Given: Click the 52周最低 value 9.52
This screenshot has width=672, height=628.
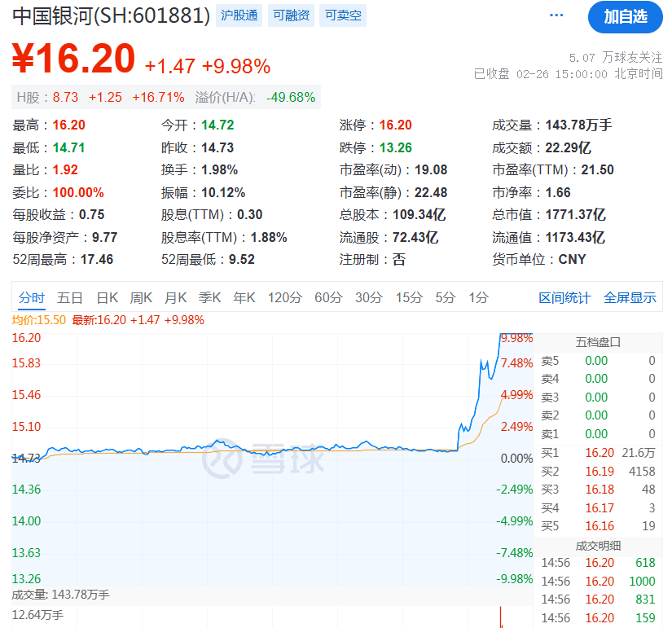Looking at the screenshot, I should pyautogui.click(x=242, y=259).
